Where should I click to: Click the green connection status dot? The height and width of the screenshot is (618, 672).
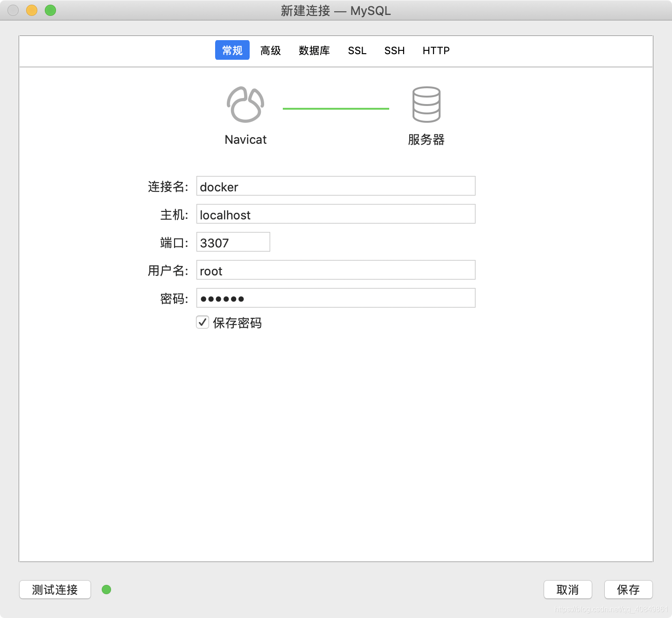click(x=106, y=590)
